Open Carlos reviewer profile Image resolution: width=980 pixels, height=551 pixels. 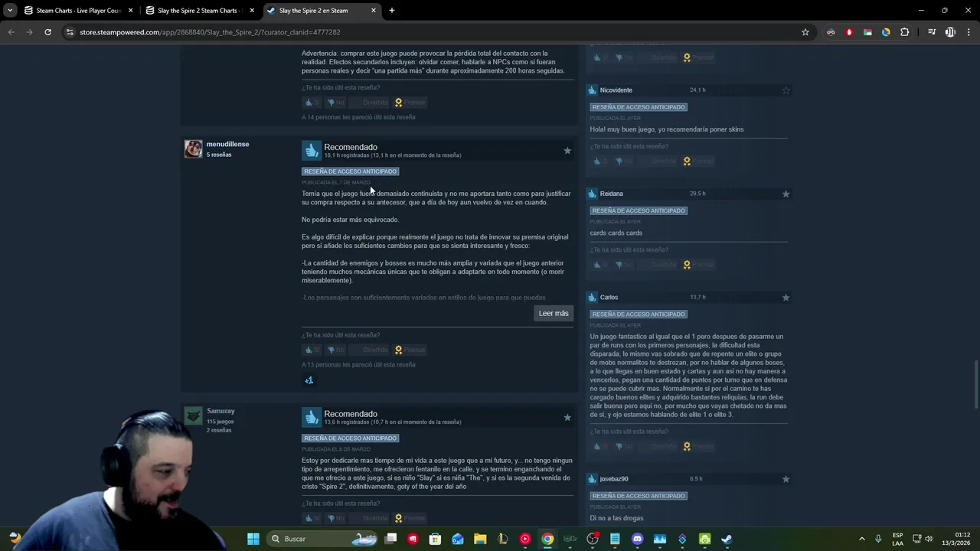click(609, 297)
